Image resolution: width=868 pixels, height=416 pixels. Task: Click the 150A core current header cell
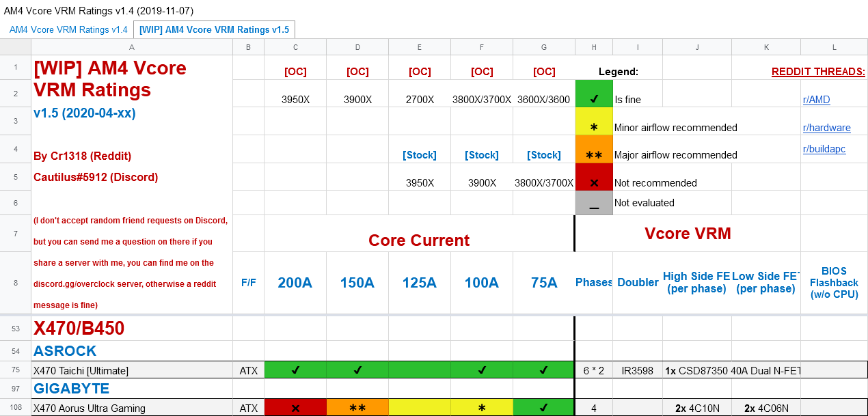tap(357, 283)
